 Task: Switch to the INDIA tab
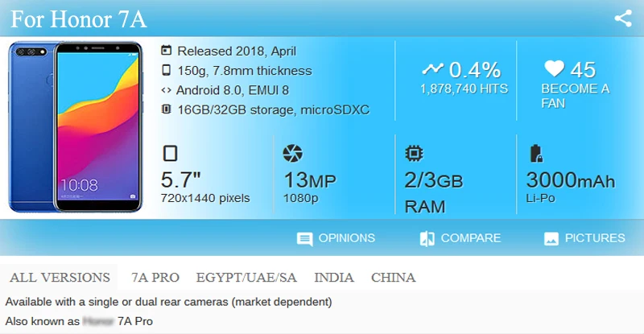coord(334,278)
